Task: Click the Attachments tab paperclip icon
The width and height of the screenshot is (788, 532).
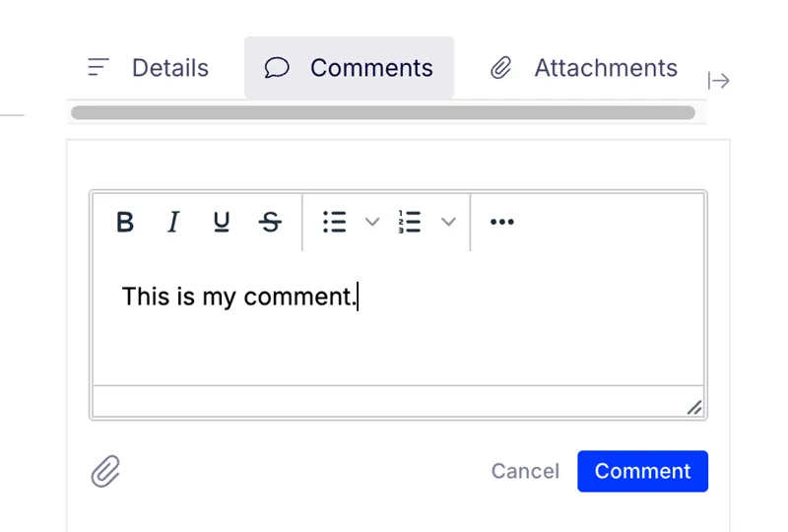Action: click(500, 67)
